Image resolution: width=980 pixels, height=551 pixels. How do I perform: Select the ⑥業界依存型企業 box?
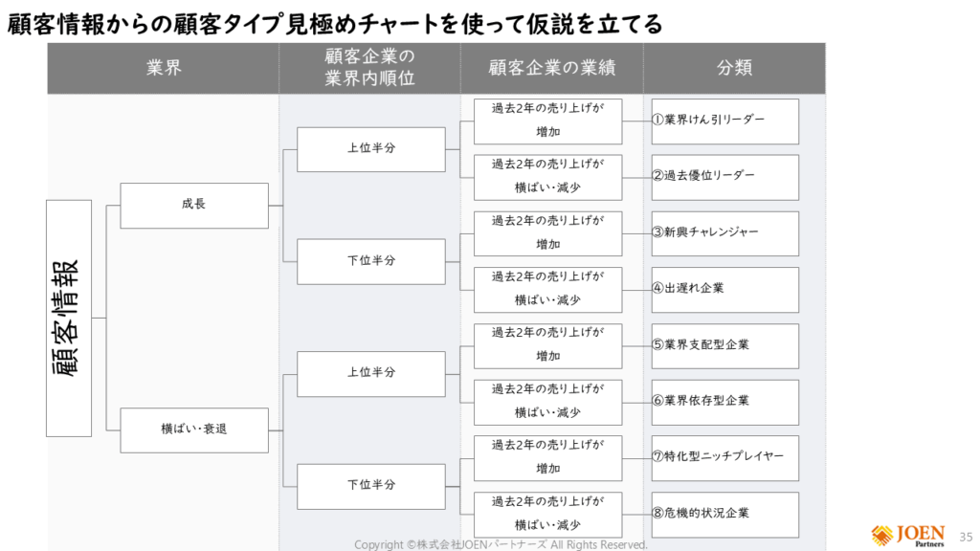coord(724,401)
